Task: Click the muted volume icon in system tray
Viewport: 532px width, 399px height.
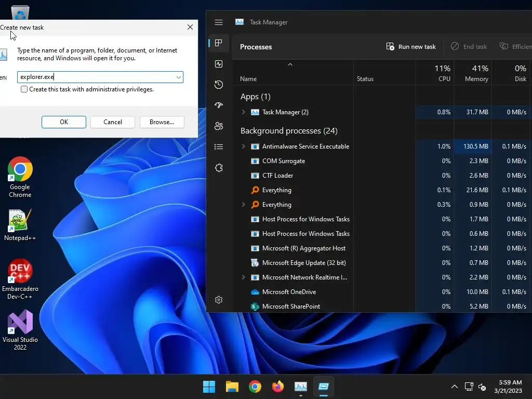Action: (482, 387)
